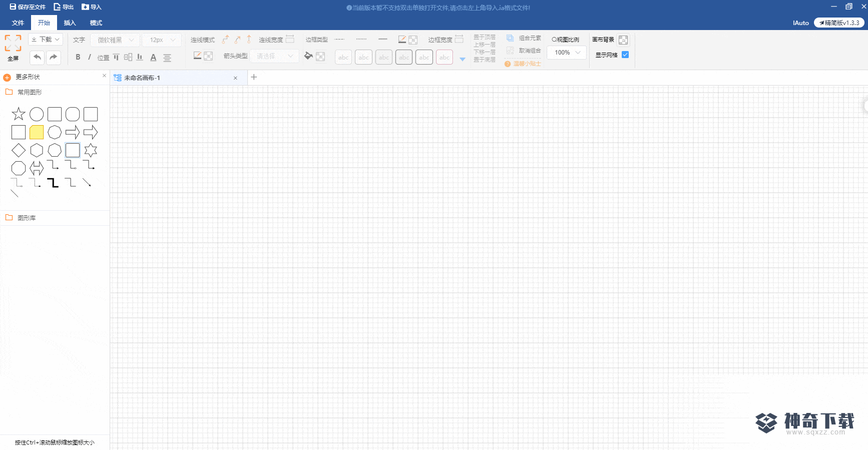This screenshot has width=868, height=450.
Task: Close the shapes panel with x
Action: (x=104, y=76)
